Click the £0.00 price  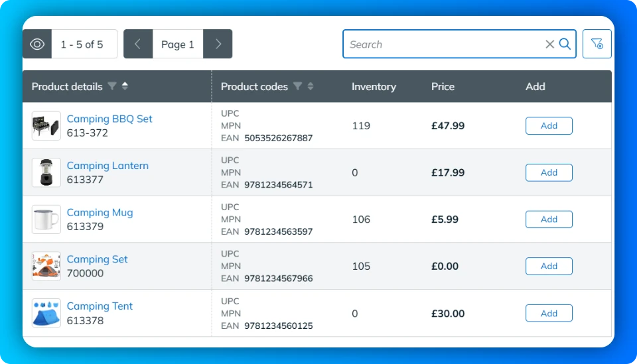coord(445,266)
